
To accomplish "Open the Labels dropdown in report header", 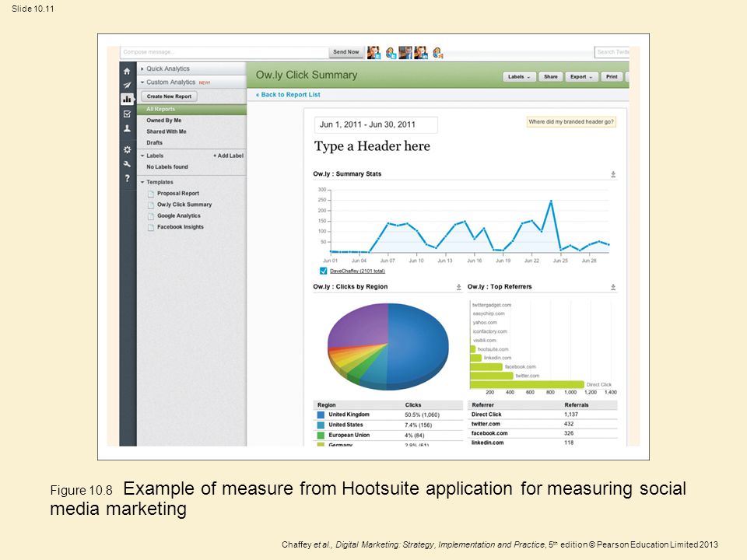I will tap(519, 77).
